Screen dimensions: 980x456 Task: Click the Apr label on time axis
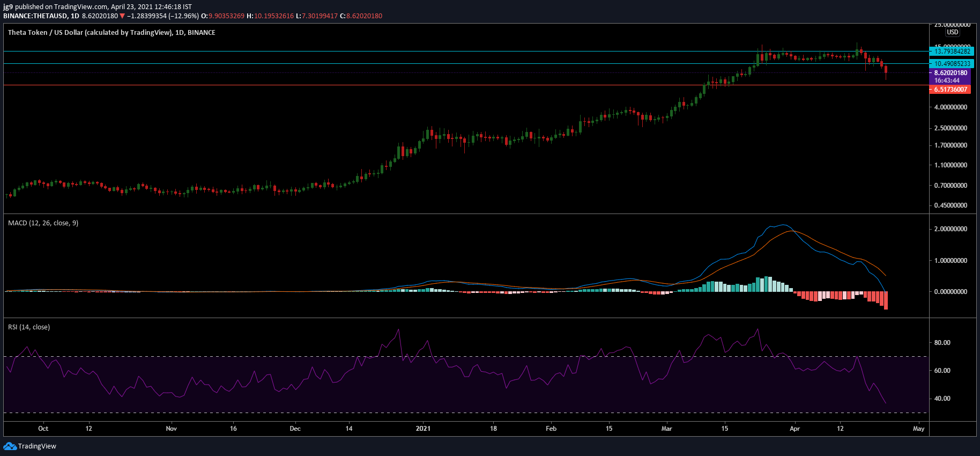(795, 429)
